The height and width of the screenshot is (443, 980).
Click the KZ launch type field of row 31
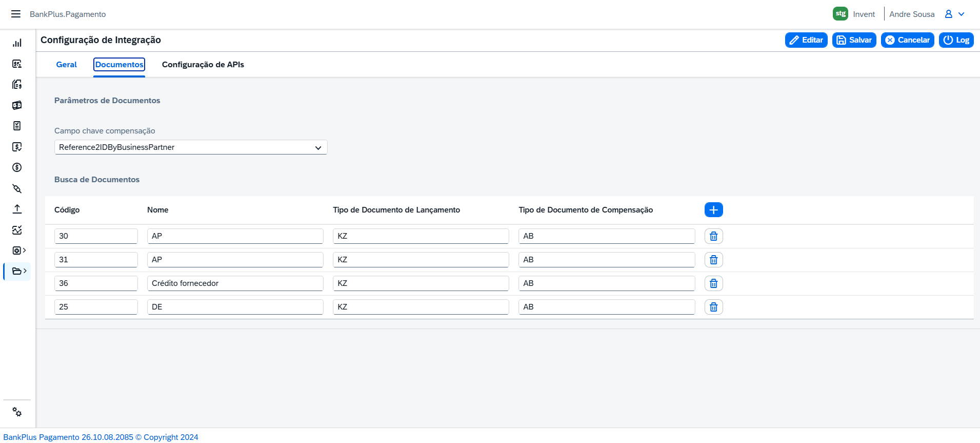pyautogui.click(x=421, y=260)
